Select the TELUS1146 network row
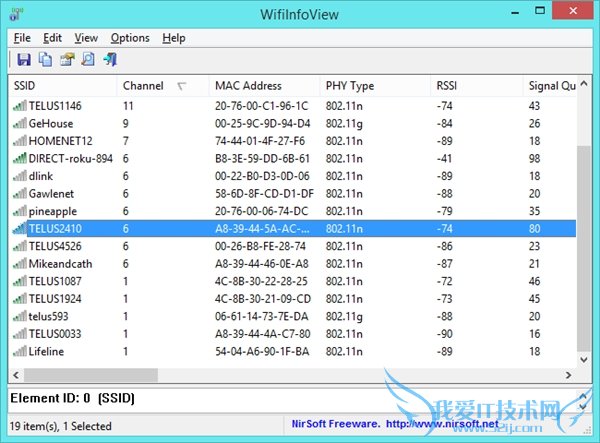 (x=293, y=106)
